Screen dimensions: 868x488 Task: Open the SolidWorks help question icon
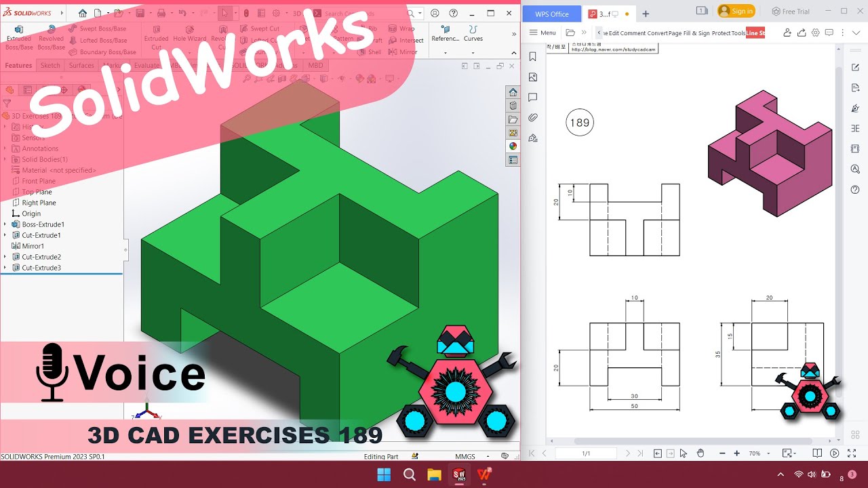click(454, 13)
